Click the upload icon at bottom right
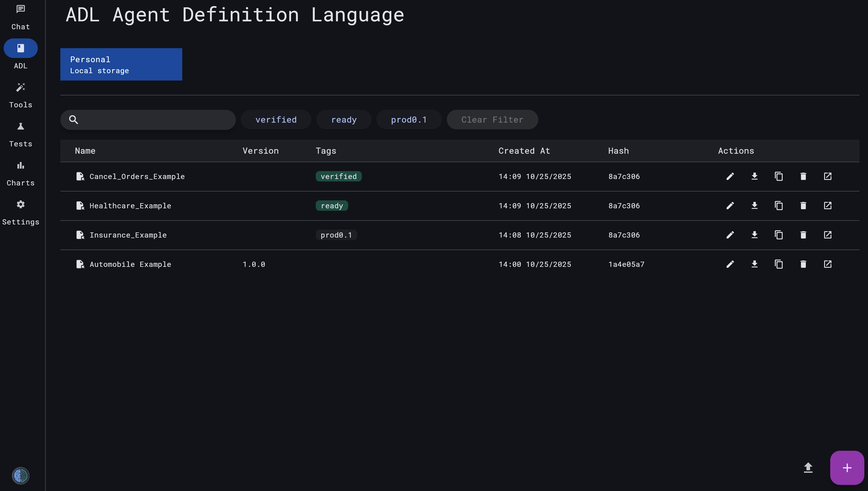This screenshot has height=491, width=868. tap(808, 468)
